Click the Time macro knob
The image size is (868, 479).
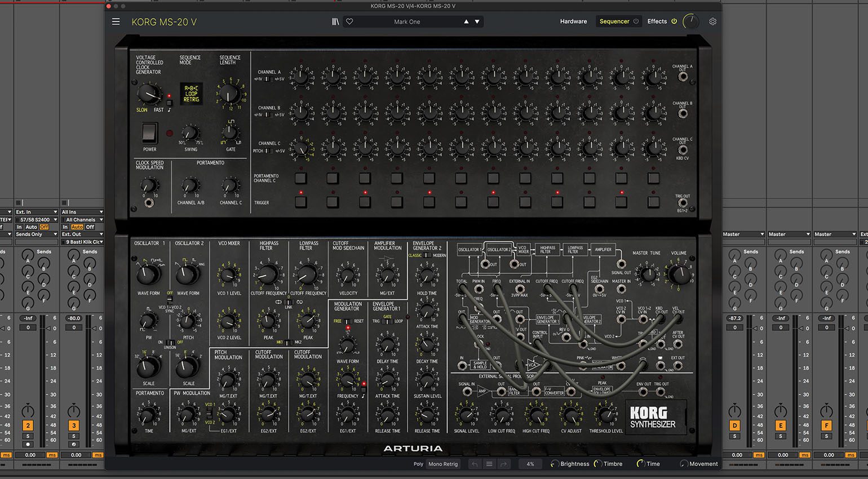641,464
